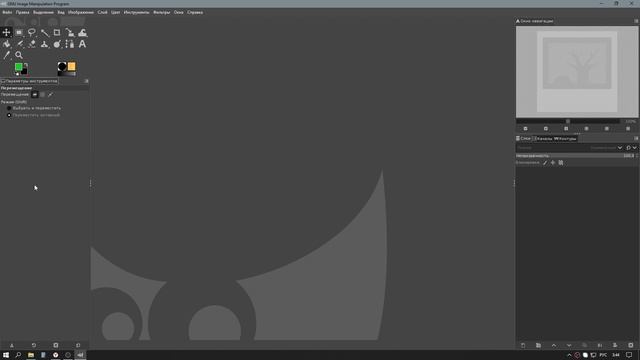
Task: Delete tool preset in tool options
Action: tap(56, 345)
